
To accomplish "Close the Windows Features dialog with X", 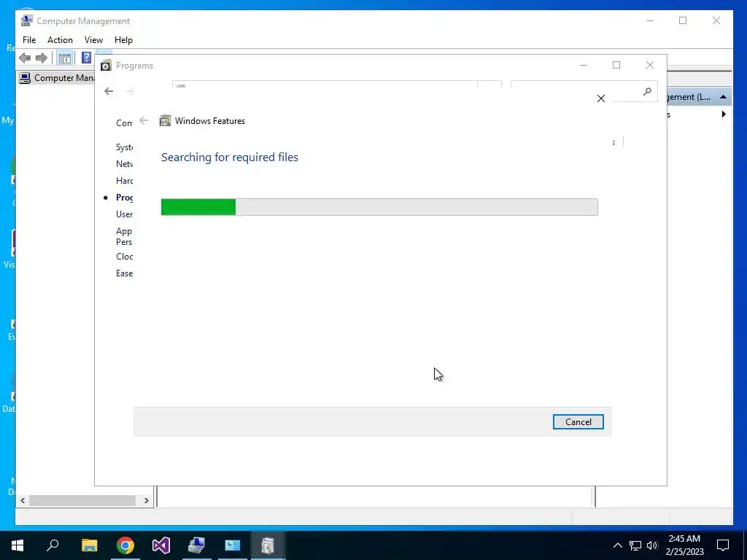I will point(601,98).
